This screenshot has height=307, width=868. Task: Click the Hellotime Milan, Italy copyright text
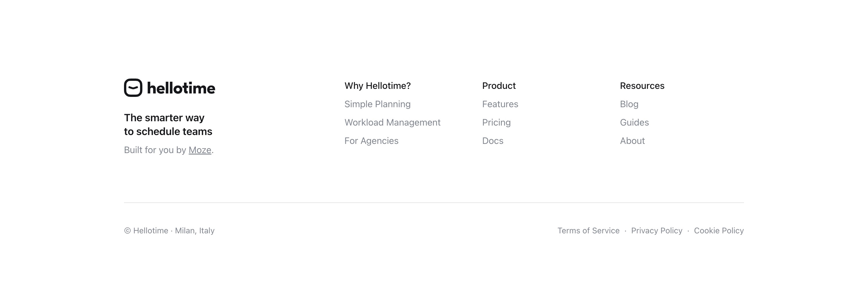click(169, 230)
